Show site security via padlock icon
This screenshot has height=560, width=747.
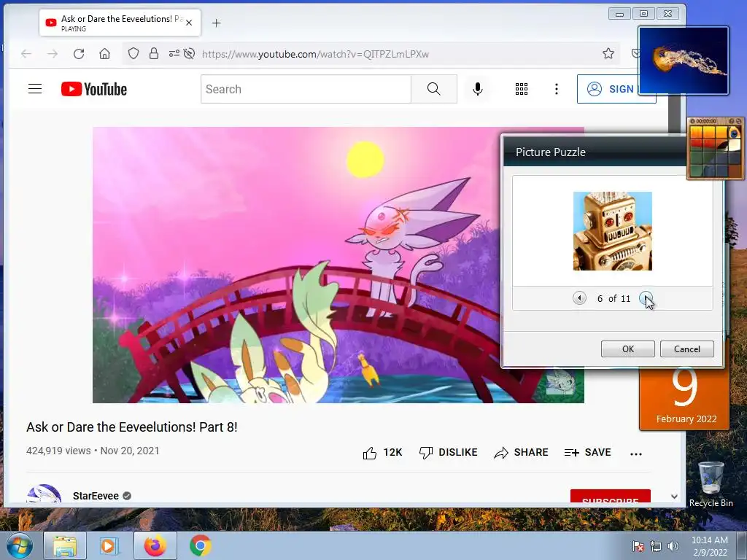click(153, 53)
